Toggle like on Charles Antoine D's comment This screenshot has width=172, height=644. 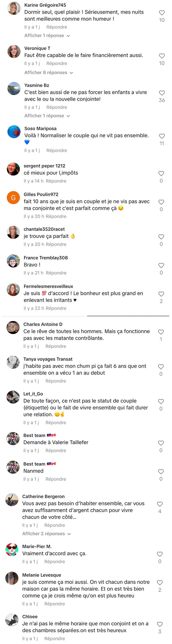coord(161,332)
